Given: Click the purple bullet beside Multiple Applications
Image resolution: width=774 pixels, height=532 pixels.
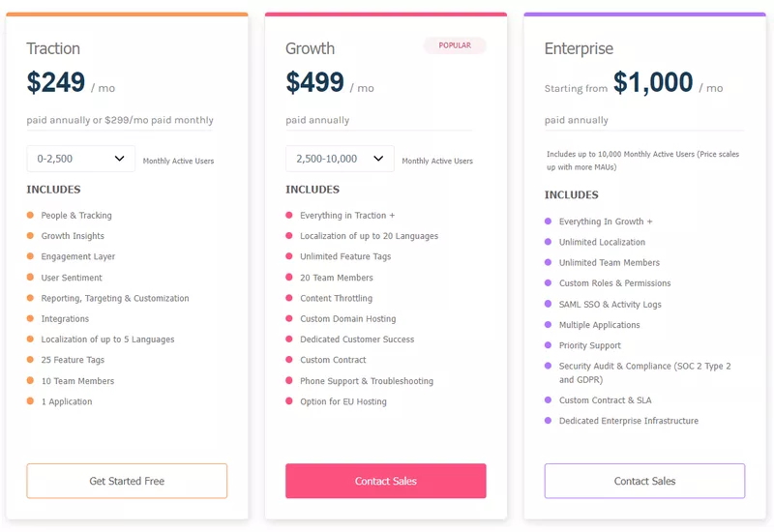Looking at the screenshot, I should 548,324.
